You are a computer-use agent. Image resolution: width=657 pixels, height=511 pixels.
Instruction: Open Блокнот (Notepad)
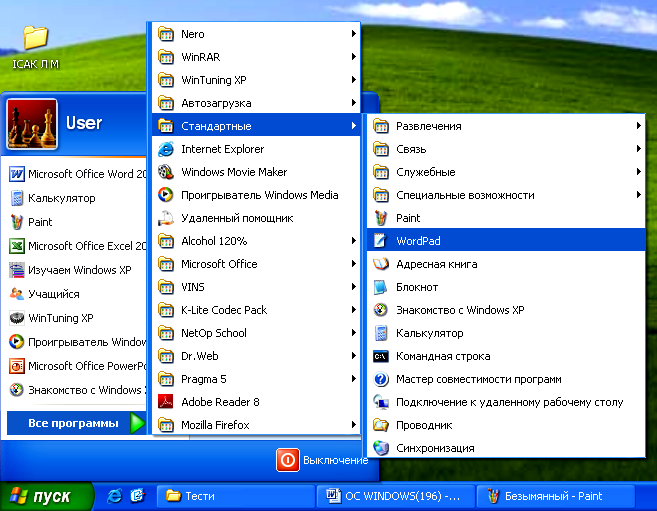506,287
